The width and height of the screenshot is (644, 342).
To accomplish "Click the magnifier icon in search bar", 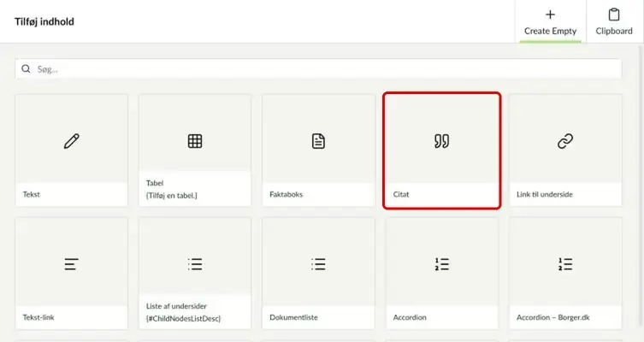I will (26, 68).
